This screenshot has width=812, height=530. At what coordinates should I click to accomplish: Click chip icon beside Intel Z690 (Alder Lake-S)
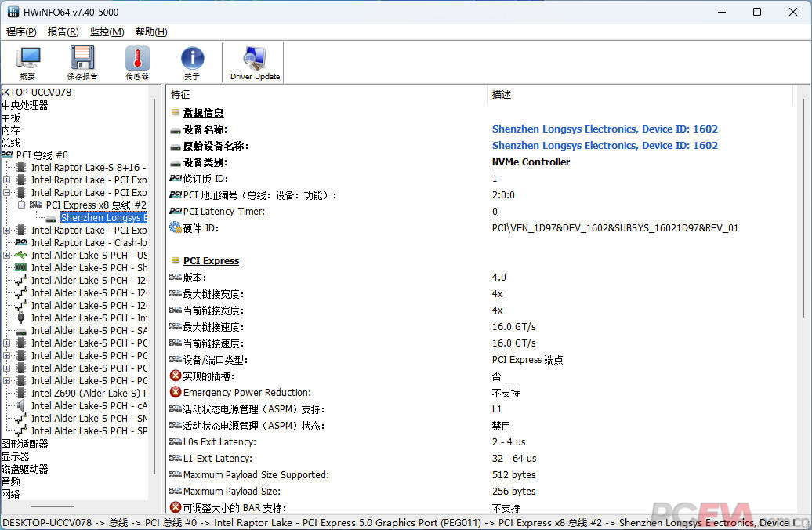(x=21, y=394)
